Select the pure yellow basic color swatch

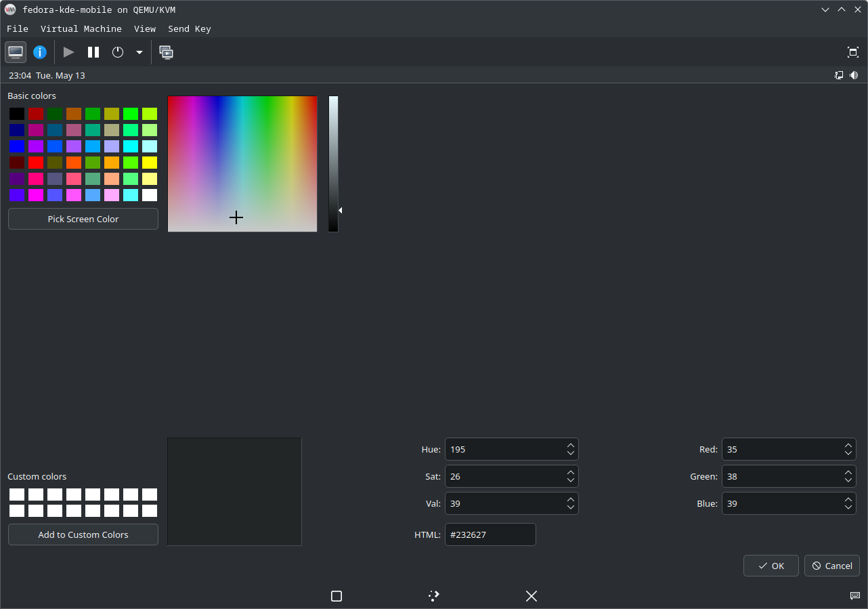[x=150, y=163]
